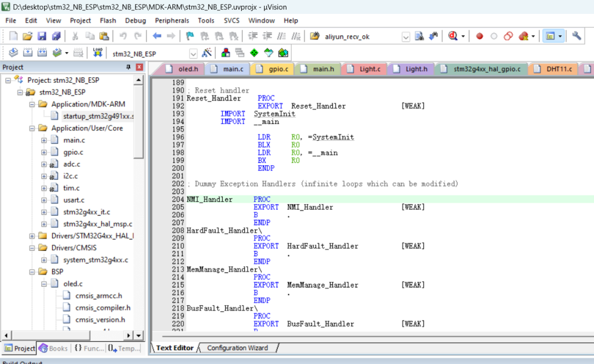Click the Manage Run-Time Environment green diamond icon
The height and width of the screenshot is (364, 594).
[254, 53]
